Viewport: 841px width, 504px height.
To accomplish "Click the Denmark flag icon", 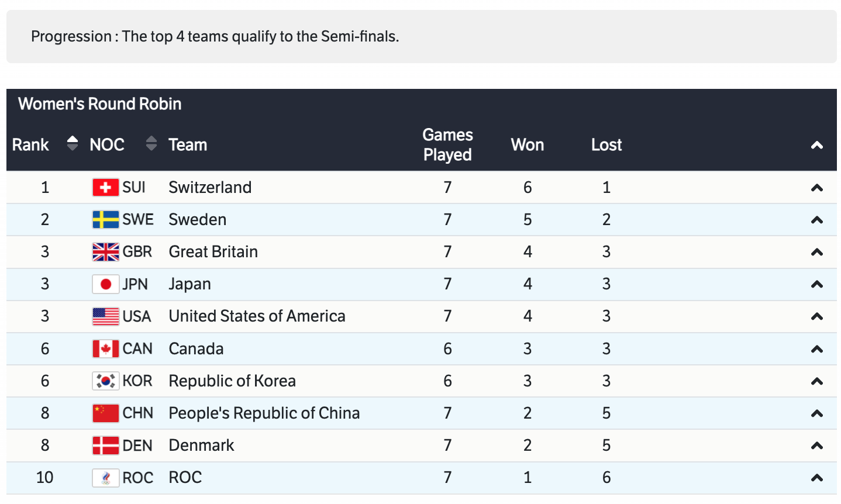I will (105, 446).
